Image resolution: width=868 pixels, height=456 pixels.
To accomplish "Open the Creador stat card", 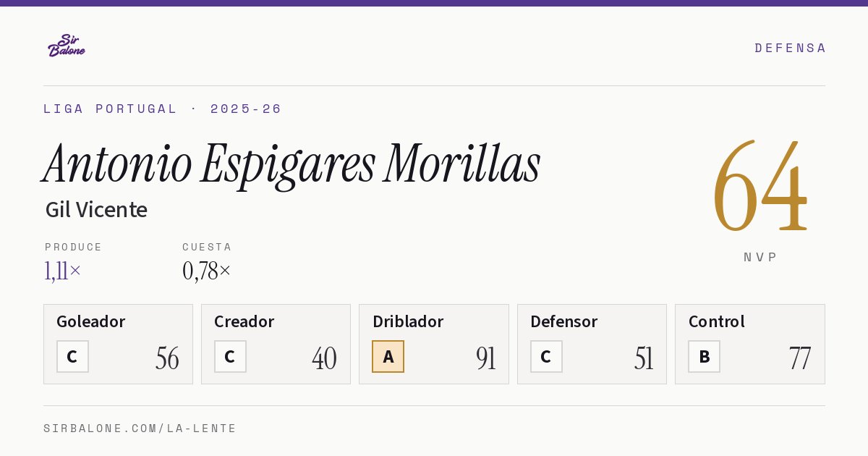I will pos(276,344).
